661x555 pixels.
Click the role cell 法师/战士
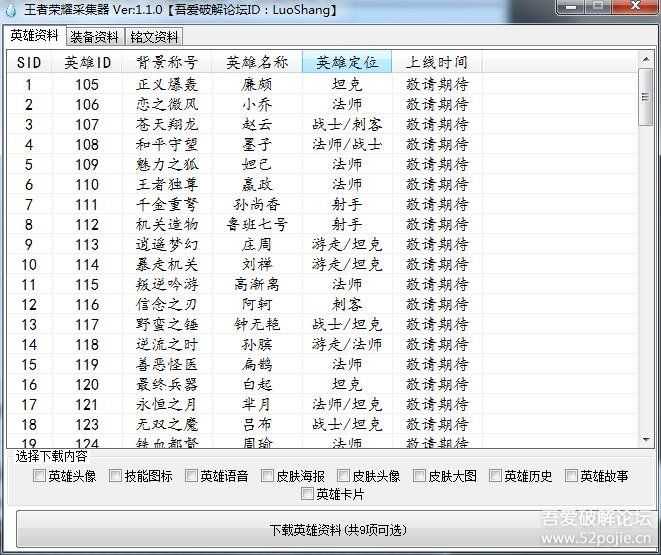pos(347,145)
